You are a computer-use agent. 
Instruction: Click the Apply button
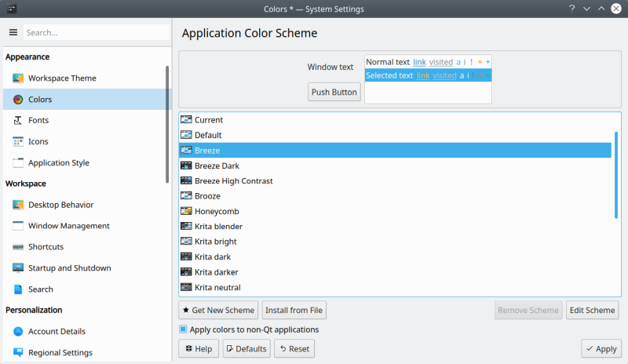click(601, 349)
